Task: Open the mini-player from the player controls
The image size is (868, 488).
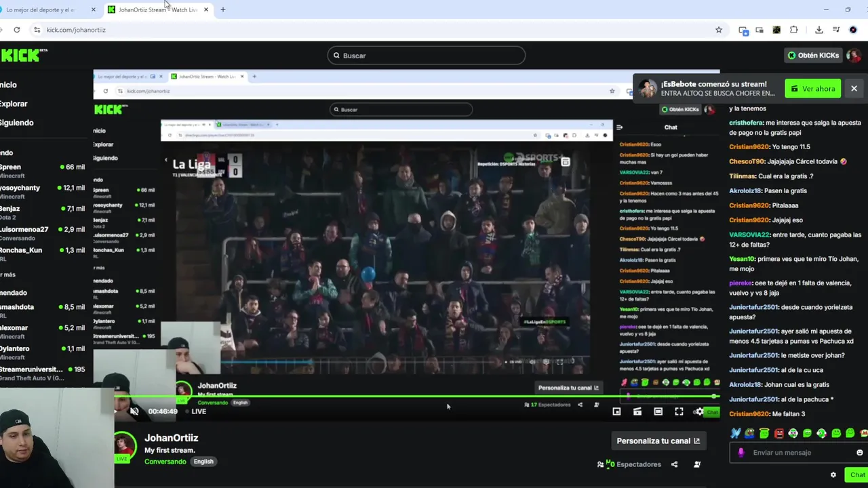Action: 616,411
